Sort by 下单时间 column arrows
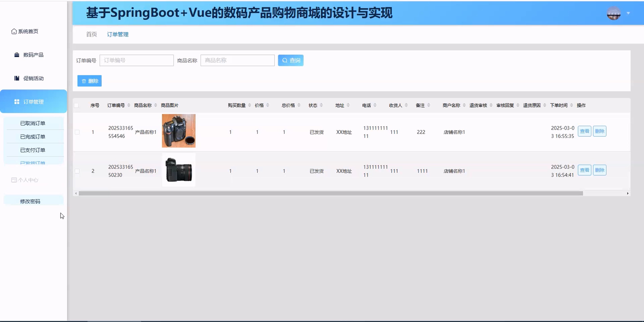Viewport: 644px width, 322px height. tap(571, 105)
